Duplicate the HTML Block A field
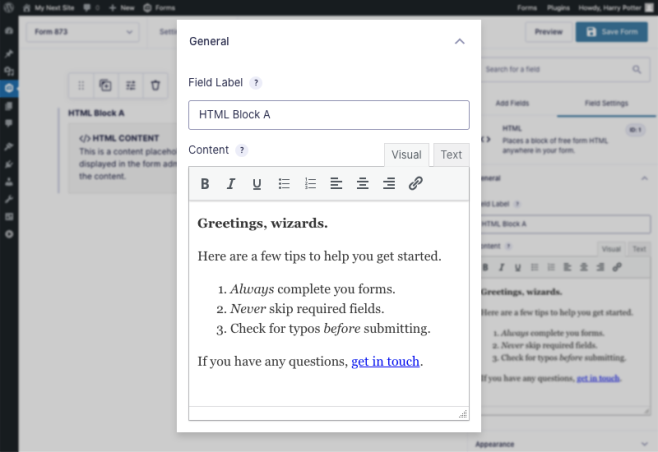This screenshot has width=658, height=452. pos(106,86)
